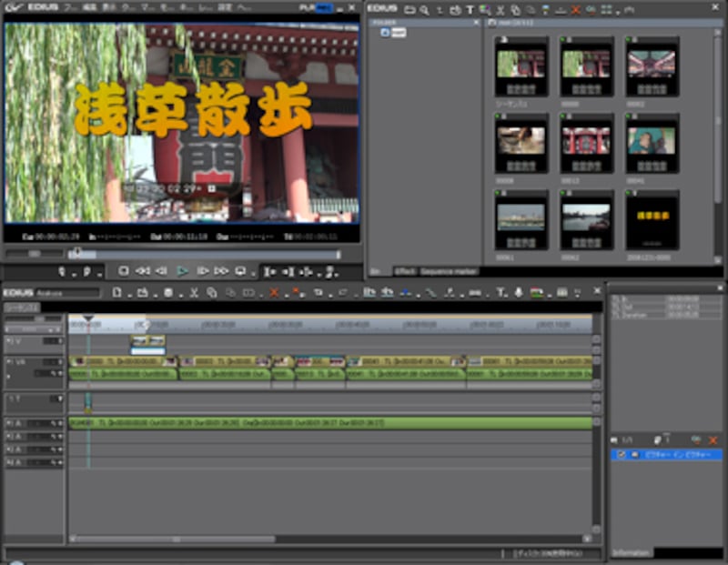Click the red X Delete icon in timeline toolbar
The image size is (728, 565).
pos(275,292)
